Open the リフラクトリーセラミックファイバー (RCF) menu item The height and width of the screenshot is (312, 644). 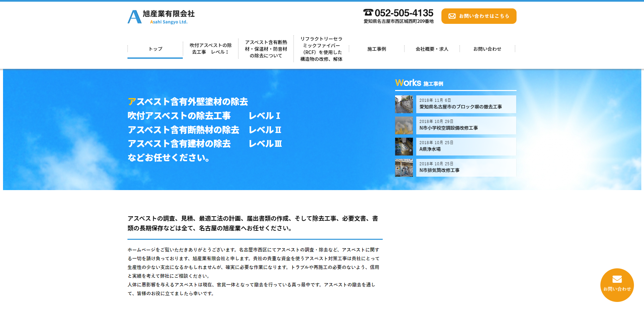tap(321, 49)
